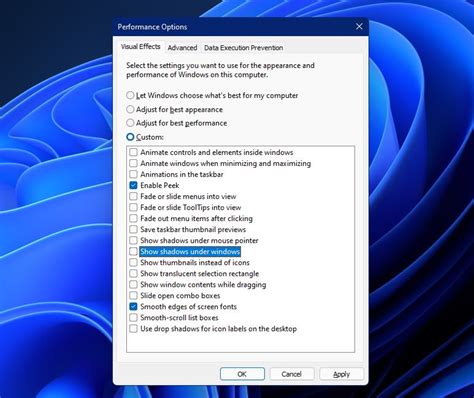Image resolution: width=474 pixels, height=398 pixels.
Task: Select the Custom radio option
Action: pyautogui.click(x=130, y=137)
